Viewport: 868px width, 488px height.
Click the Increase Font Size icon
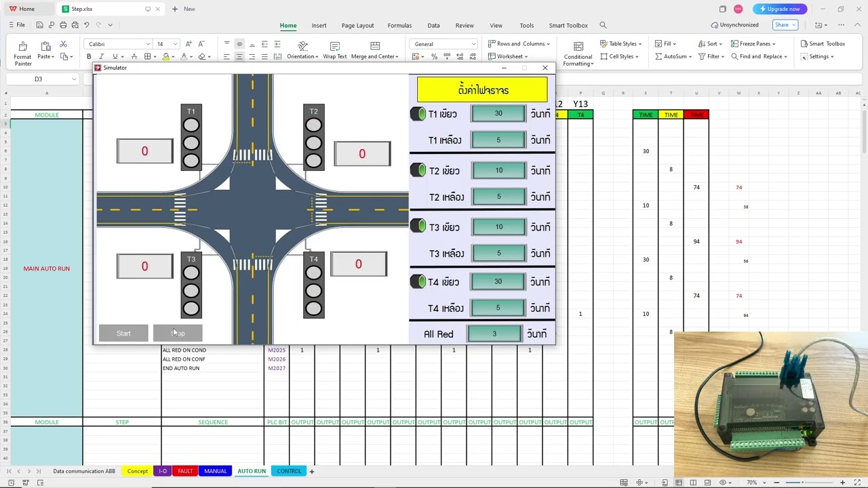point(189,44)
